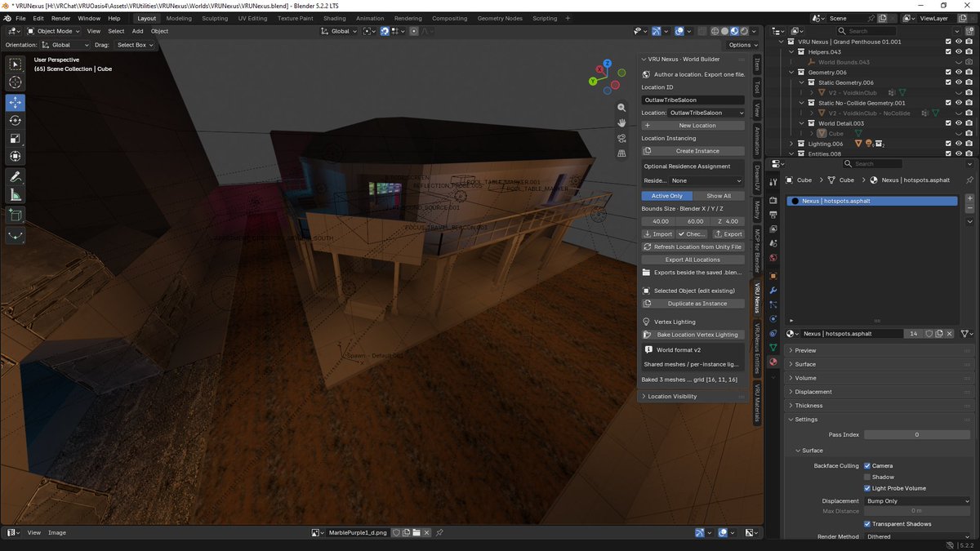Viewport: 980px width, 551px height.
Task: Toggle Camera backface culling checkbox
Action: [867, 465]
